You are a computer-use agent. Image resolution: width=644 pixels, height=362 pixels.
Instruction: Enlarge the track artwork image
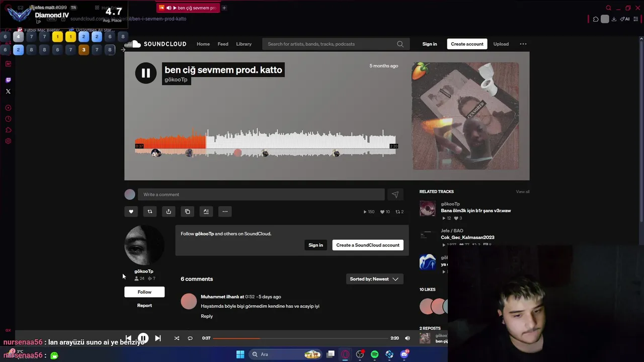[x=465, y=116]
